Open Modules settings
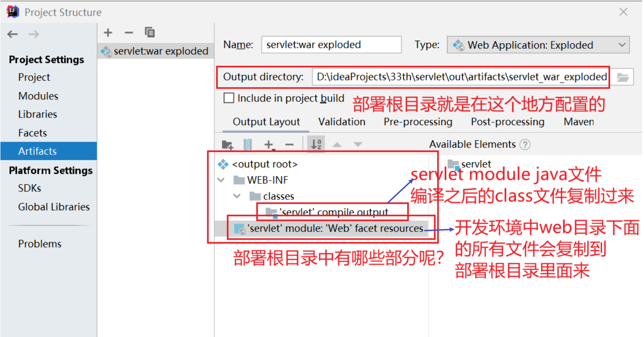The width and height of the screenshot is (644, 337). tap(38, 96)
